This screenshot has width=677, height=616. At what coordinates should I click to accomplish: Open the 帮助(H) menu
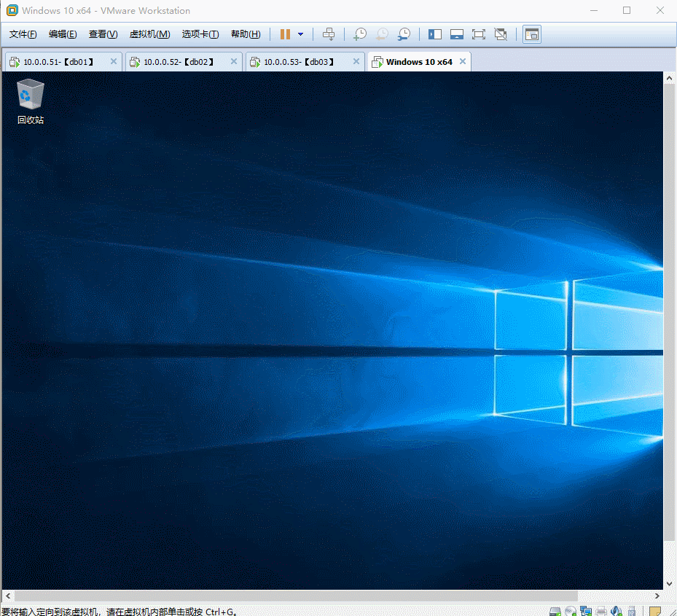[246, 34]
